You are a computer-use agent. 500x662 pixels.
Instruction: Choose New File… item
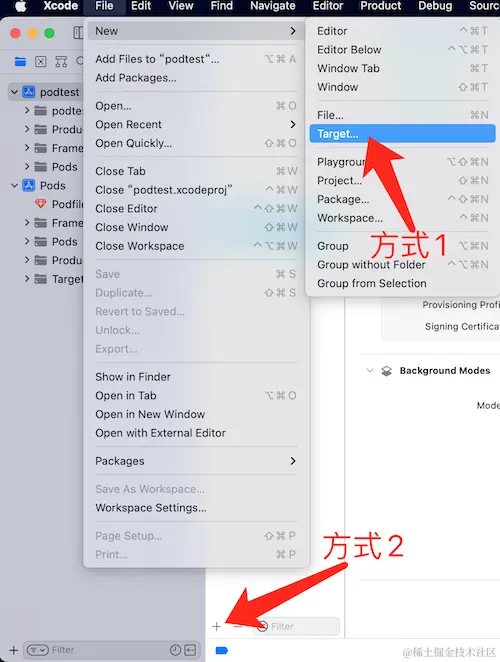402,115
